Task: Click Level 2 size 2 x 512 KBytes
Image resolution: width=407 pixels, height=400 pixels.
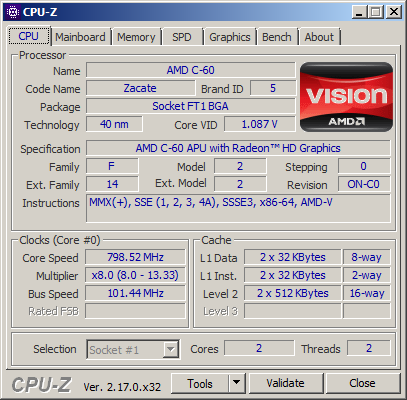Action: tap(293, 293)
